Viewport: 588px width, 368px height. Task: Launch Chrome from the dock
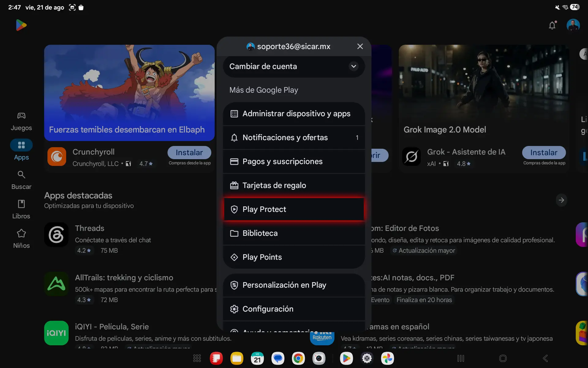tap(298, 358)
